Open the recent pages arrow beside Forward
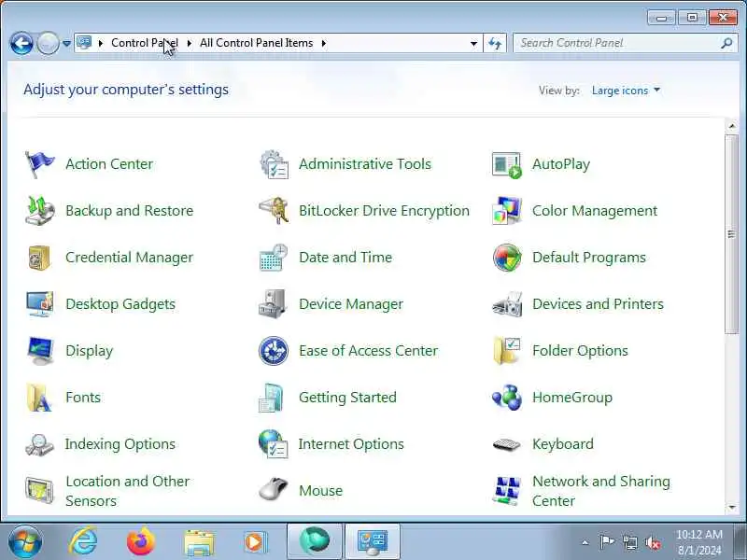 [66, 43]
